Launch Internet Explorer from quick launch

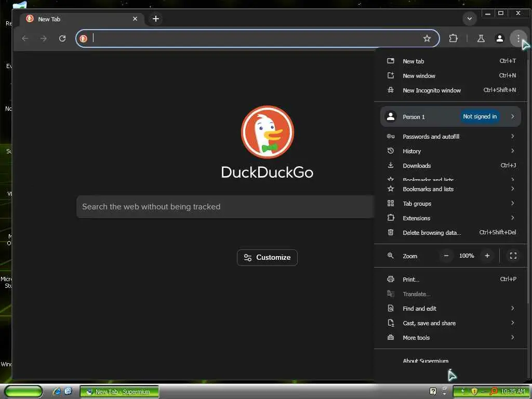coord(57,392)
